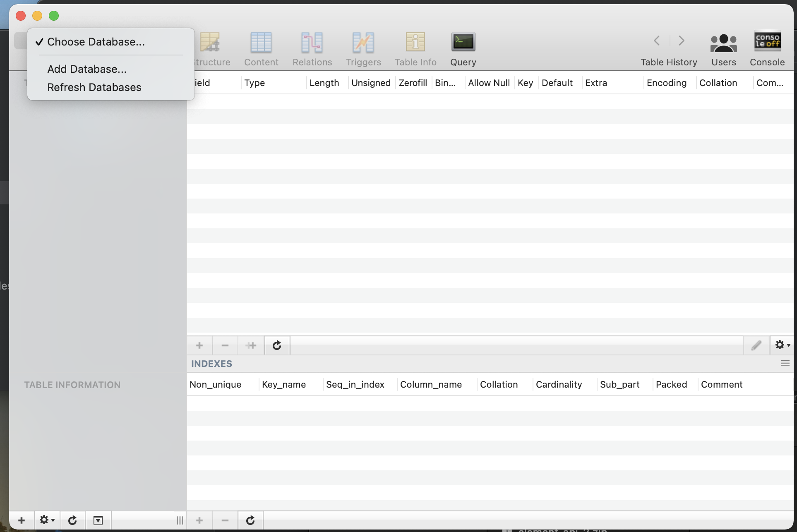
Task: Show the Table Info panel
Action: pyautogui.click(x=415, y=49)
